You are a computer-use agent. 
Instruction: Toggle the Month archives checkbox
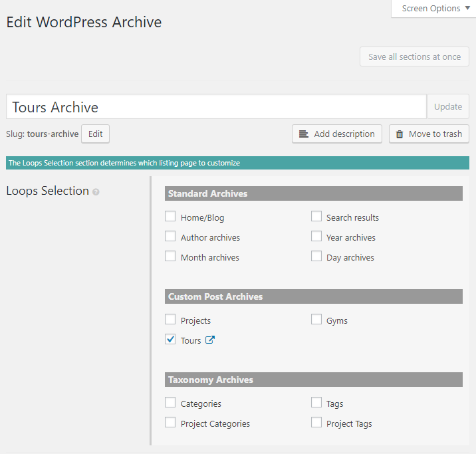(170, 256)
